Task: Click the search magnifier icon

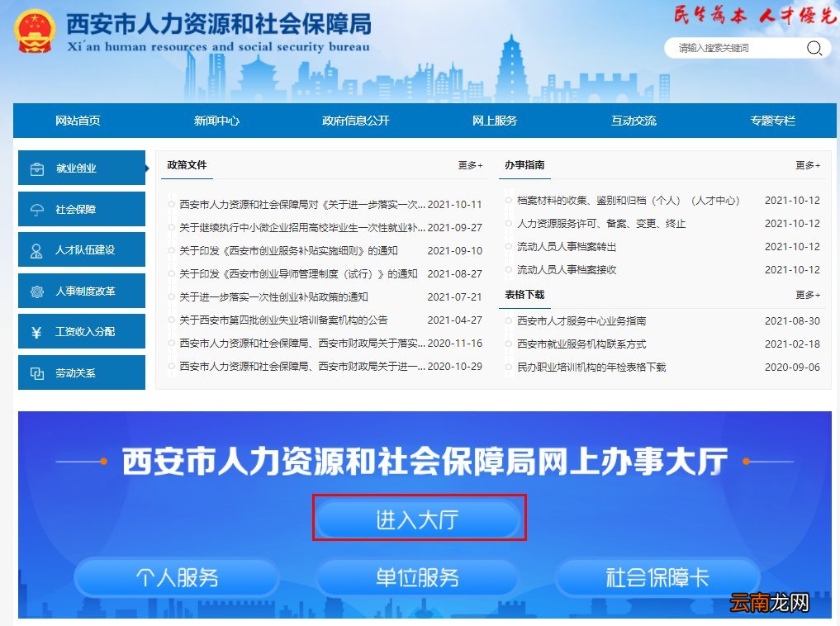Action: tap(814, 48)
